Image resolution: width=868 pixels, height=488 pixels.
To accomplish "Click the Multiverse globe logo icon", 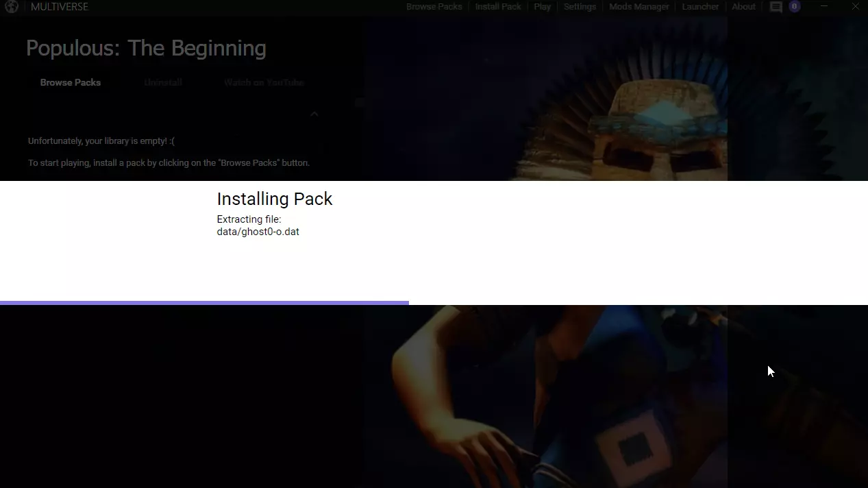I will [10, 7].
